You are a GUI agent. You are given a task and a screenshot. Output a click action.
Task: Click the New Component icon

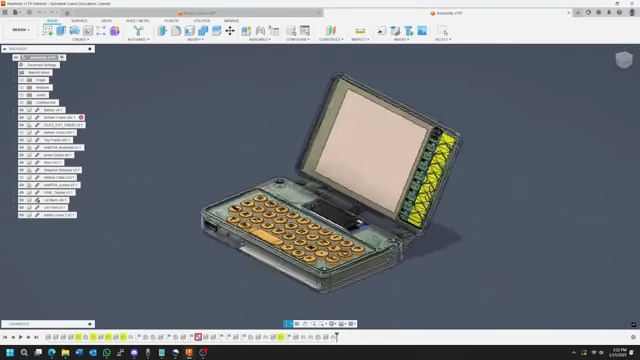[246, 31]
